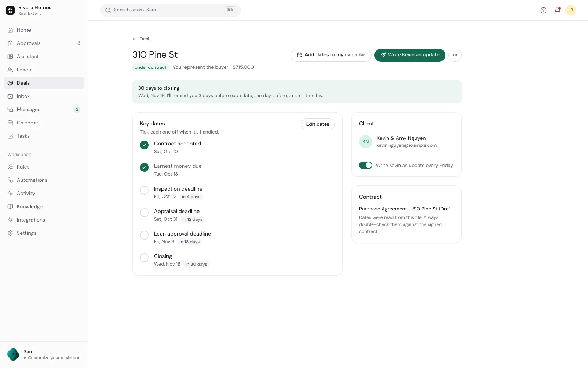Click the Under contract status badge

(x=150, y=67)
